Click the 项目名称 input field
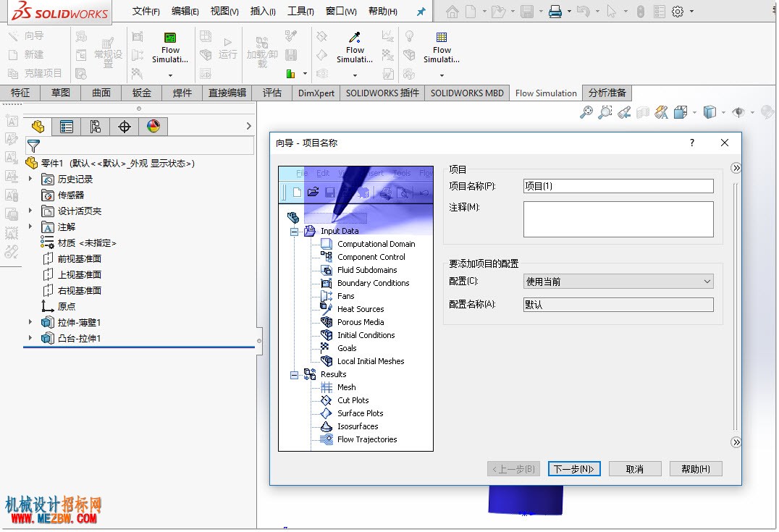 pos(618,186)
